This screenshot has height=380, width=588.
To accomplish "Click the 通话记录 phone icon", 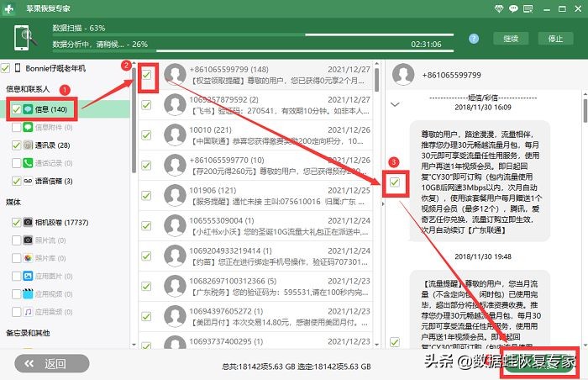I will [28, 163].
